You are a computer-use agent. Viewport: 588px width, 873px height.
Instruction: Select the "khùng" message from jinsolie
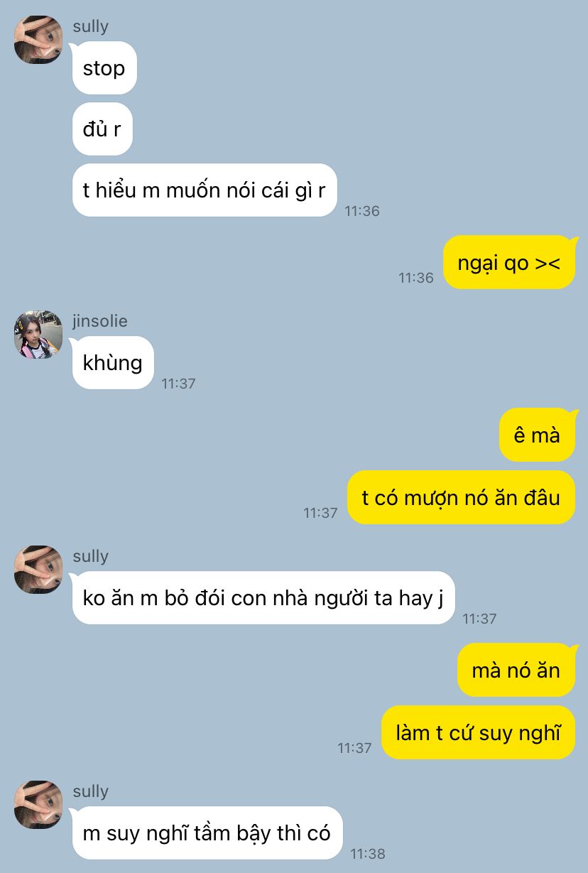click(x=113, y=362)
